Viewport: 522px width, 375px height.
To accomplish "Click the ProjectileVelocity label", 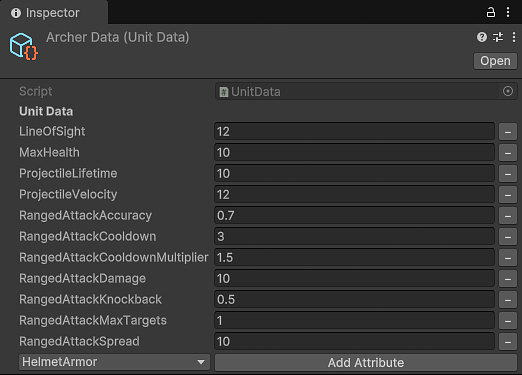I will (x=68, y=194).
